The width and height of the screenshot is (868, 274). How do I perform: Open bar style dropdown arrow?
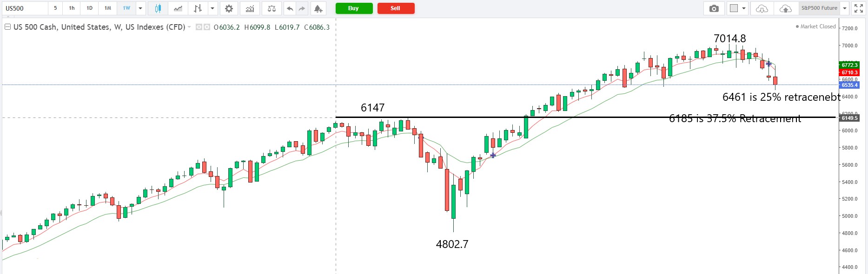coord(212,8)
